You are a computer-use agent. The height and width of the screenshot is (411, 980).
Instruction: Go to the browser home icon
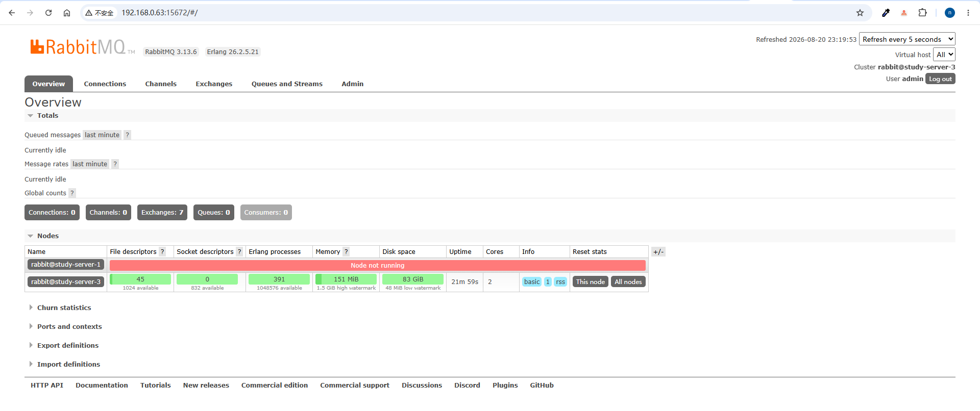tap(67, 13)
